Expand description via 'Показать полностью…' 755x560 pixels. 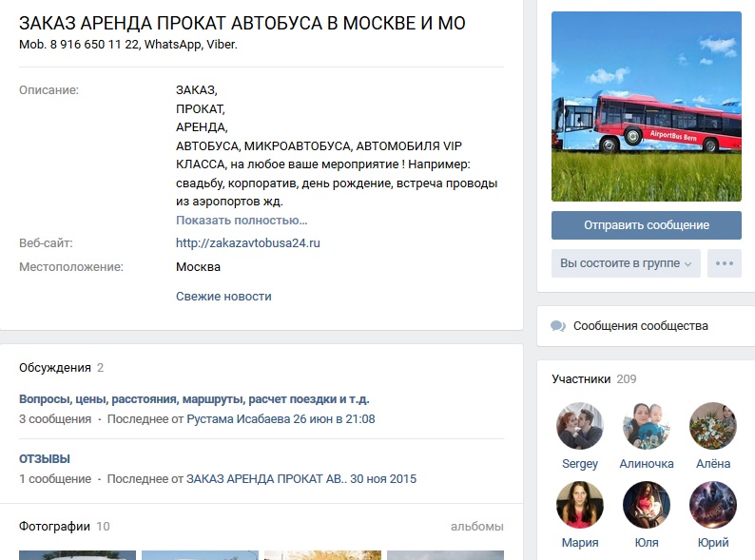point(242,221)
